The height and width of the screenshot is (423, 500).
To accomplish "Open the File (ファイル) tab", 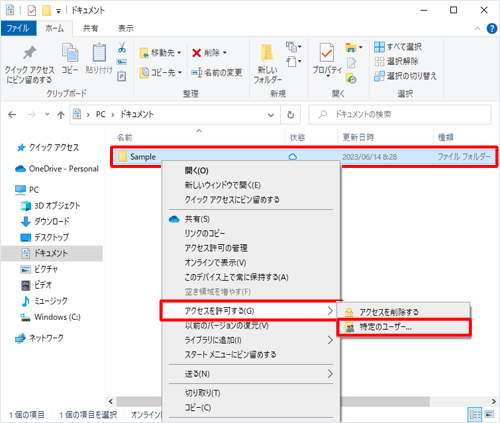I will [x=18, y=28].
